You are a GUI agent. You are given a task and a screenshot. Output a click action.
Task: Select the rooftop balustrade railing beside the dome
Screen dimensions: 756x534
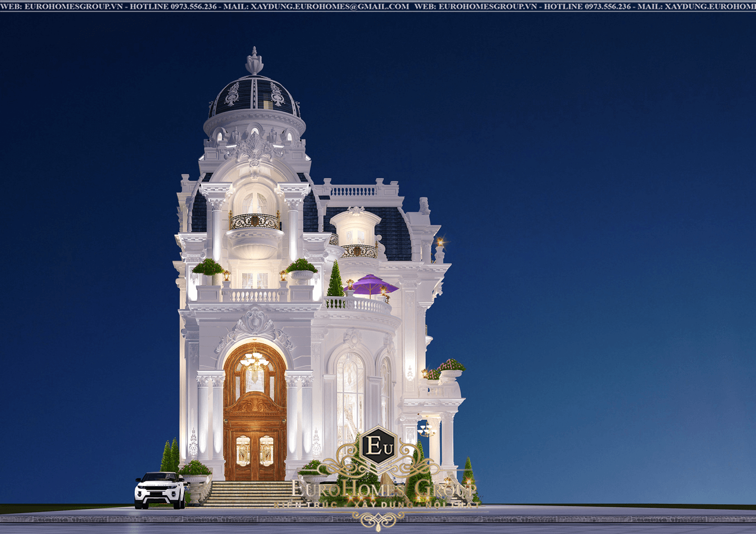click(x=353, y=190)
